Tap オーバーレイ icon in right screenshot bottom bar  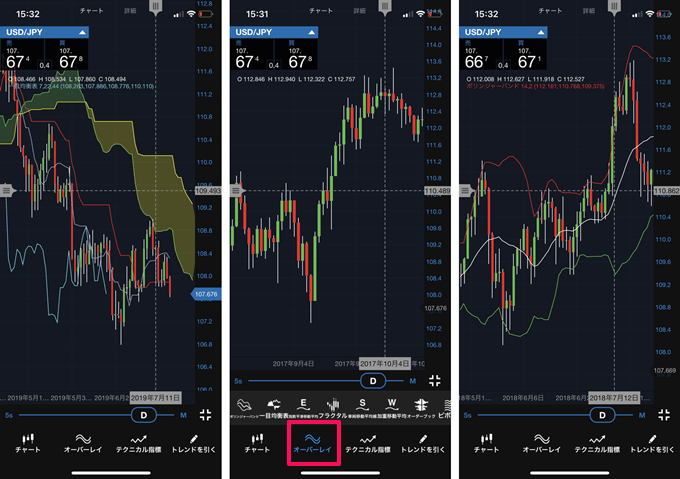542,443
